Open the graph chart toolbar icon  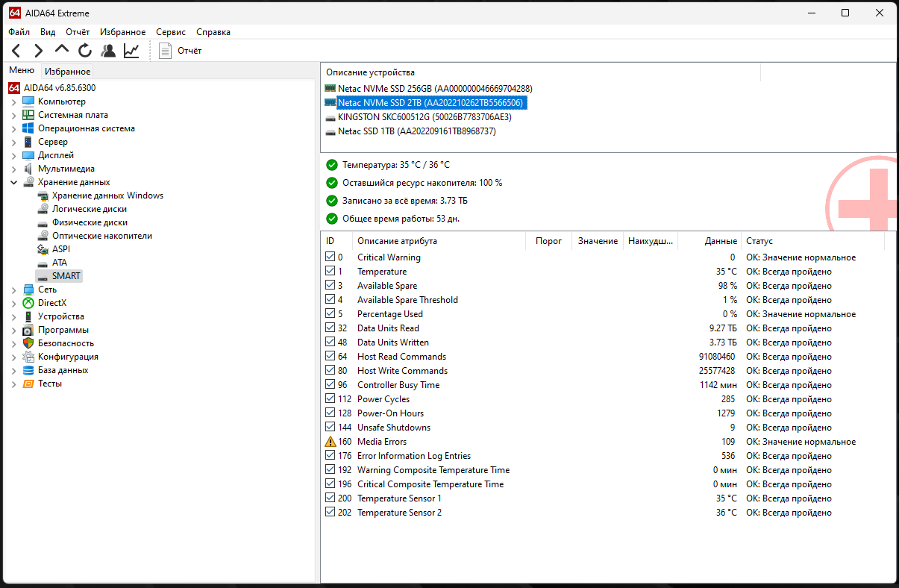click(131, 51)
